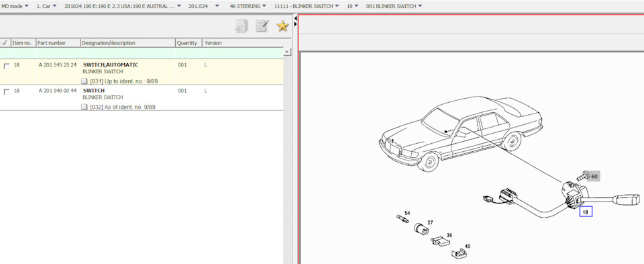The height and width of the screenshot is (264, 644).
Task: Open the notes editor icon
Action: (262, 26)
